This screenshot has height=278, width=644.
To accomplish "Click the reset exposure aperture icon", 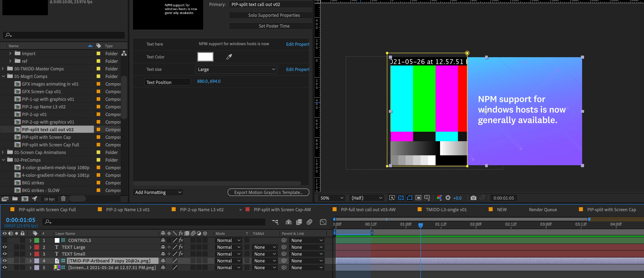I will 448,198.
